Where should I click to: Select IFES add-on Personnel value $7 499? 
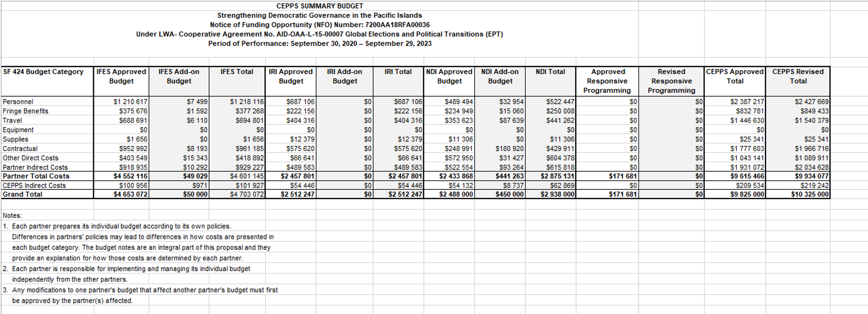pos(197,102)
